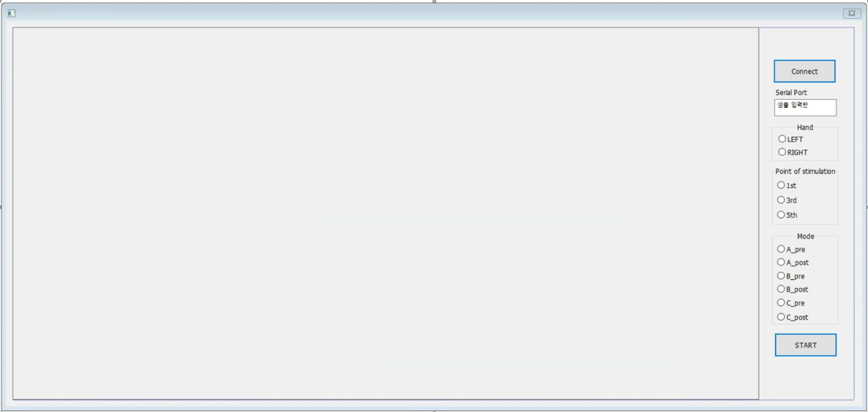Choose the RIGHT hand radio button
The width and height of the screenshot is (868, 412).
coord(793,153)
